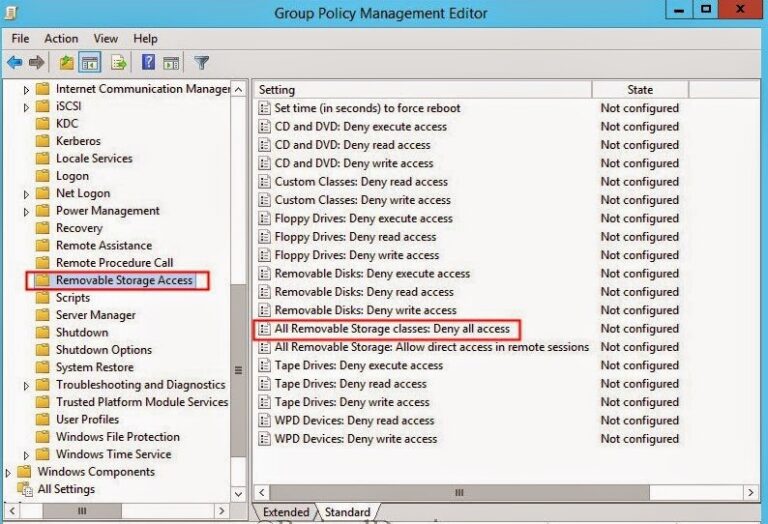This screenshot has height=524, width=768.
Task: Sort by the Setting column header
Action: point(422,90)
